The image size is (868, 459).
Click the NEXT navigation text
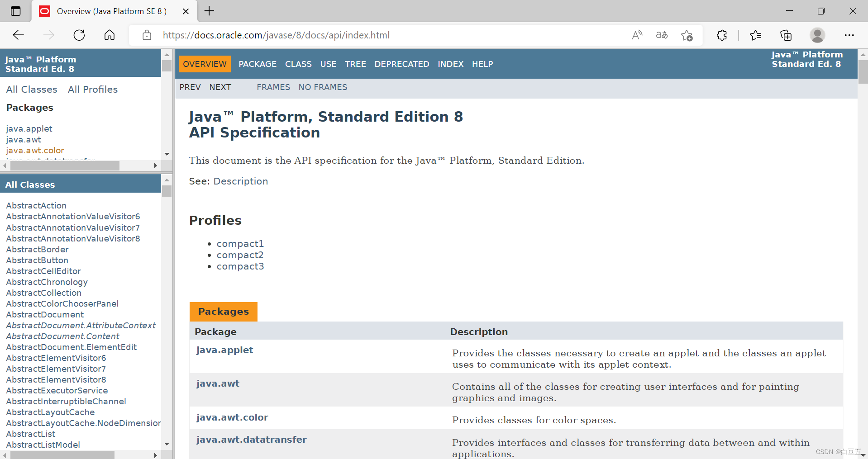click(220, 87)
